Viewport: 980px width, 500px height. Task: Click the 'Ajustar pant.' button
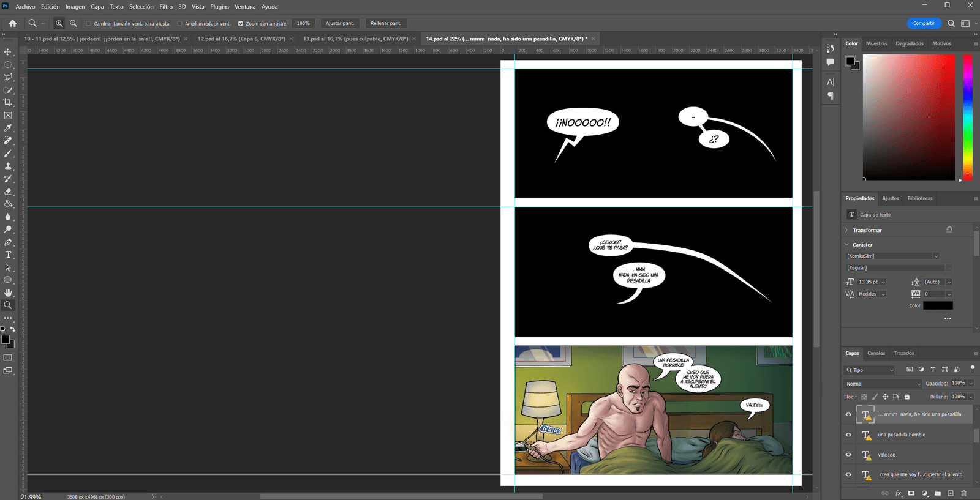[x=340, y=24]
